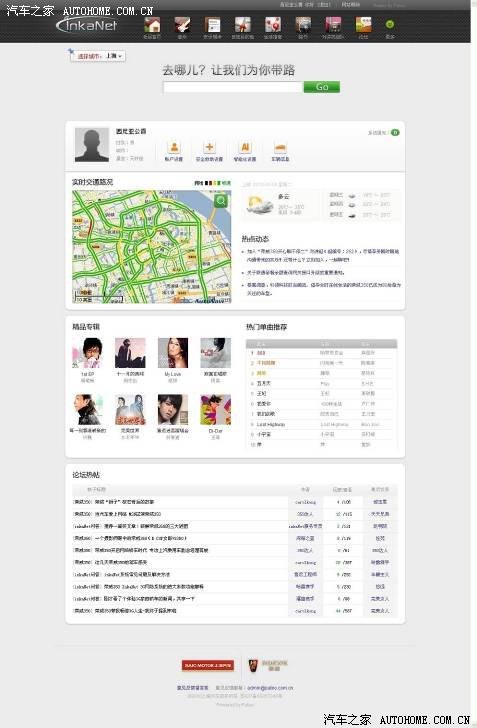Click the destination search input field

pyautogui.click(x=233, y=87)
